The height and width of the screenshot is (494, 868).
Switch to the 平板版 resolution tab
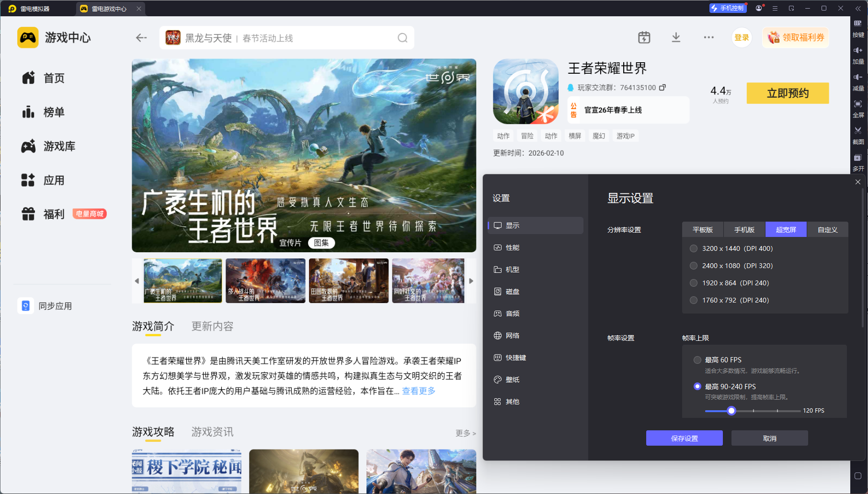pyautogui.click(x=703, y=230)
